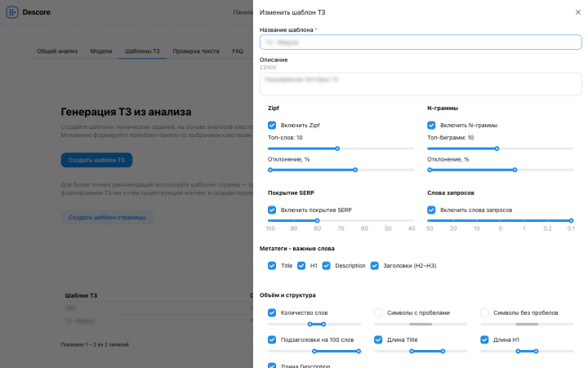This screenshot has width=588, height=368.
Task: Uncheck the H1 metatag checkbox
Action: pos(301,266)
